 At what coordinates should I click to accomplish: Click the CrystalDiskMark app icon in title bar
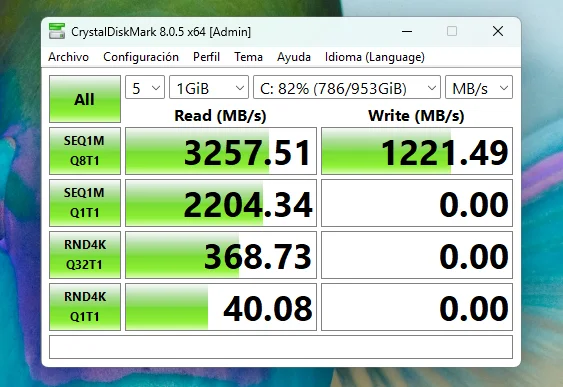tap(57, 31)
